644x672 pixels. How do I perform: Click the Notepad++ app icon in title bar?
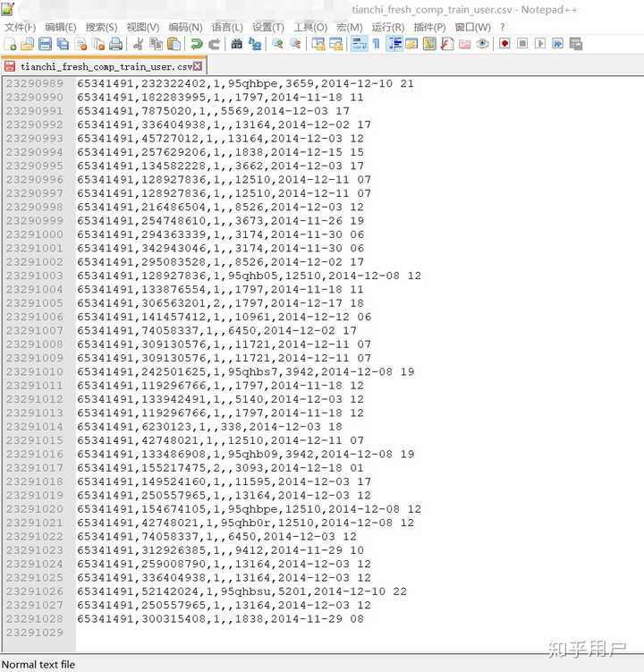click(x=7, y=9)
